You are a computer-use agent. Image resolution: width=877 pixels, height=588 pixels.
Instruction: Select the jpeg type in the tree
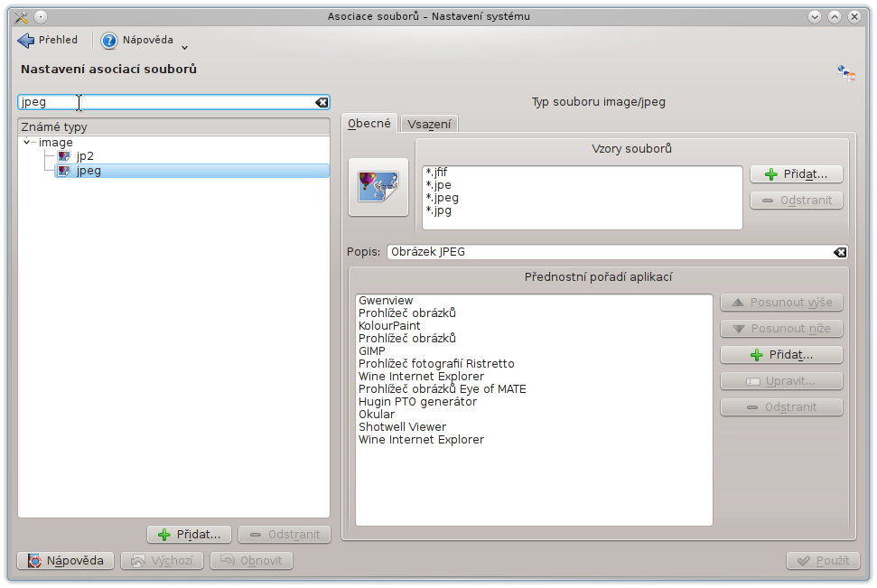click(191, 171)
